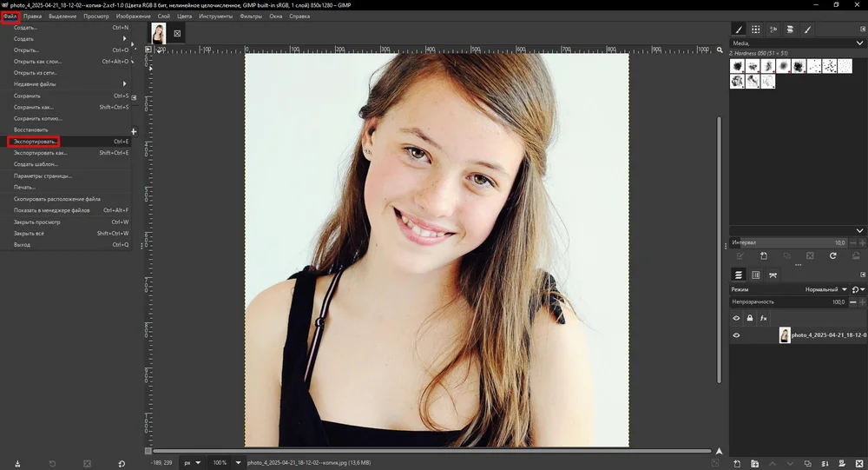Open the px unit dropdown in status bar
Image resolution: width=868 pixels, height=470 pixels.
pos(192,463)
